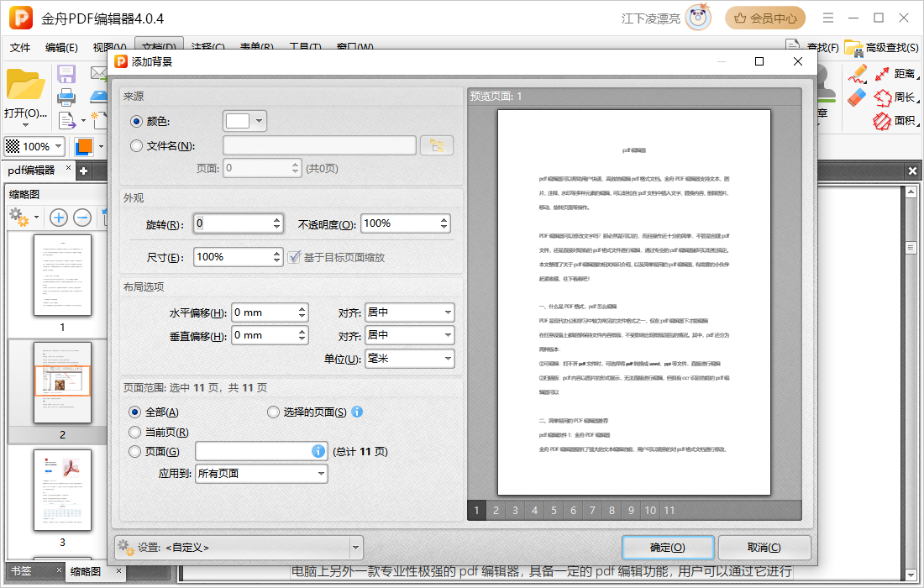This screenshot has width=924, height=588.
Task: Expand the 打开(O) dropdown arrow
Action: pyautogui.click(x=25, y=125)
